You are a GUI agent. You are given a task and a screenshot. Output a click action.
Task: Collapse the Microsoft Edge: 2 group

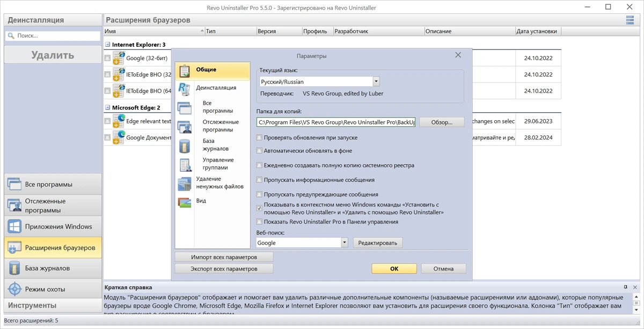point(107,108)
